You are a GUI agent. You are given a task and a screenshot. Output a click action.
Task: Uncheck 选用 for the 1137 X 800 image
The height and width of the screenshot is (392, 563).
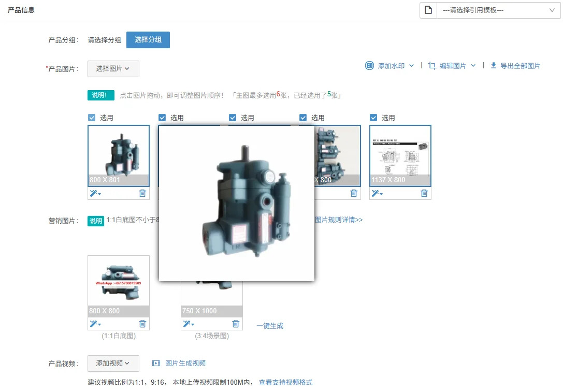point(373,118)
